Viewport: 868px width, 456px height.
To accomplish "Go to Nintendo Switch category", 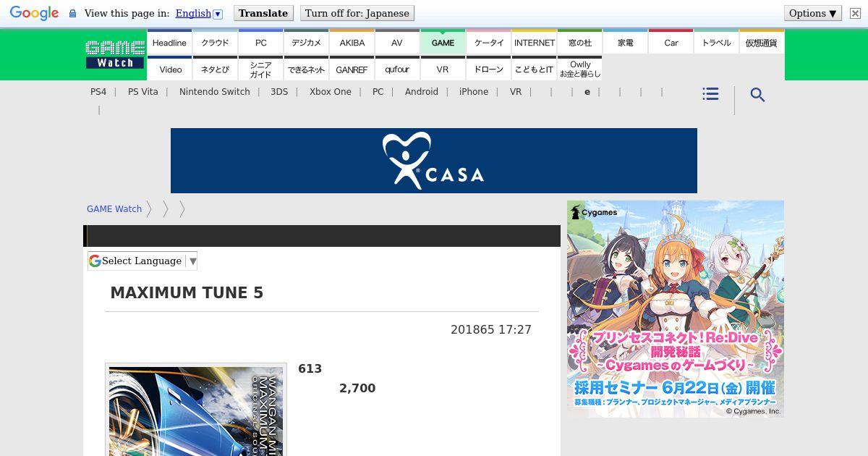I will point(215,92).
